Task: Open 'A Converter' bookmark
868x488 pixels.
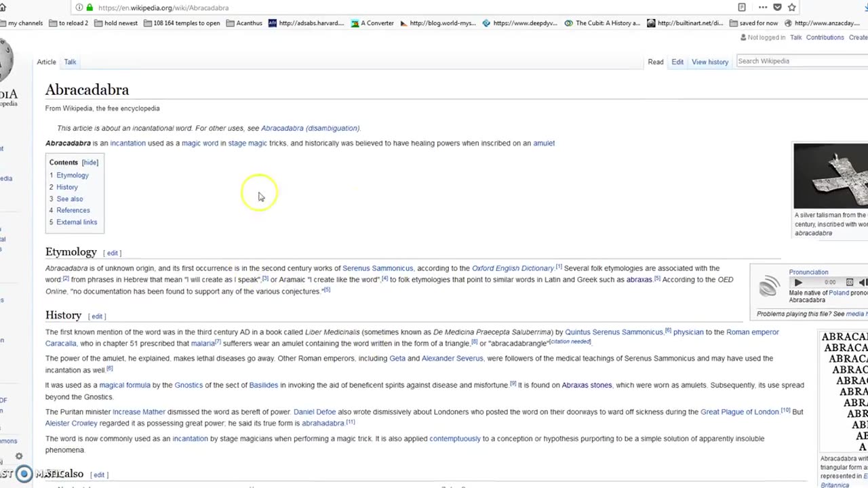Action: (x=372, y=23)
